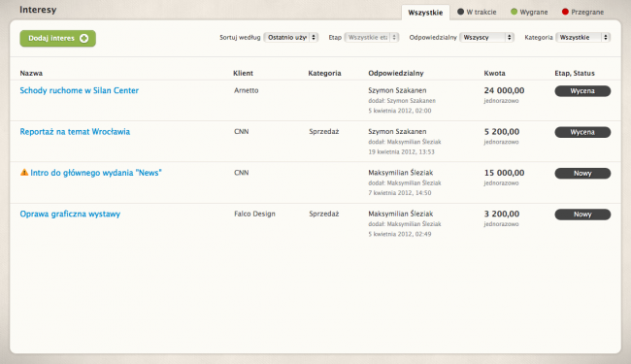Click the amount 24 000,00

(x=504, y=90)
